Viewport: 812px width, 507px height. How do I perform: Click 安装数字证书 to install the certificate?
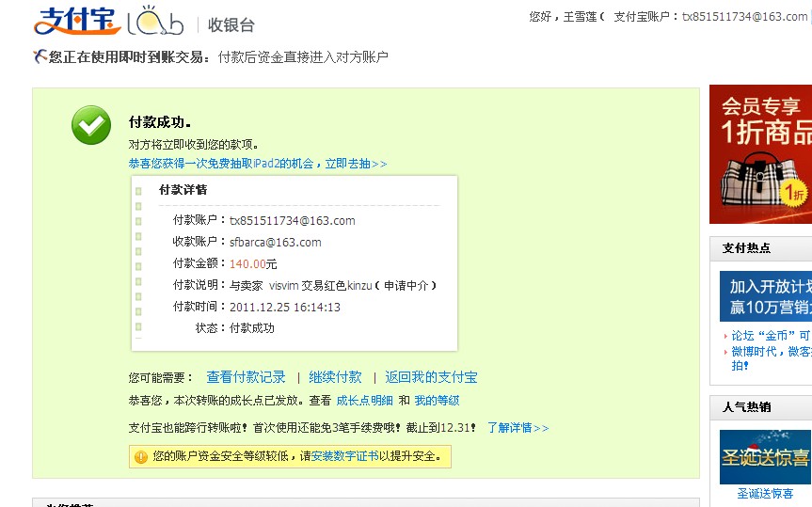coord(344,457)
